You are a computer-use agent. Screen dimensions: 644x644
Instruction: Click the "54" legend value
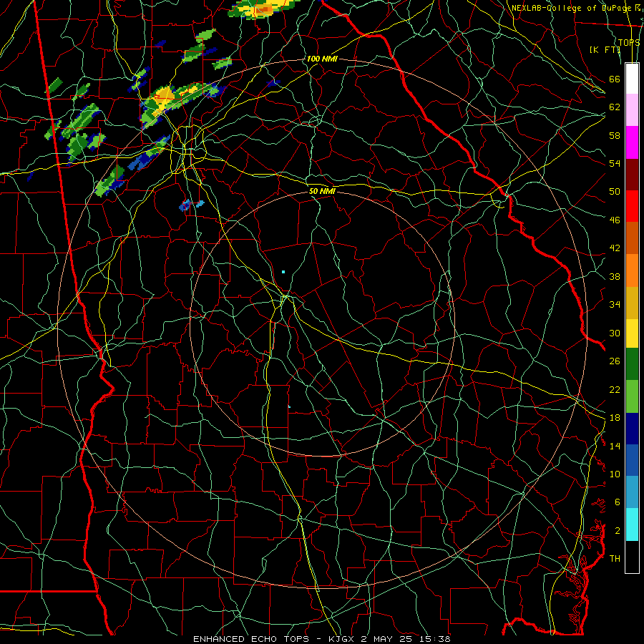point(615,163)
